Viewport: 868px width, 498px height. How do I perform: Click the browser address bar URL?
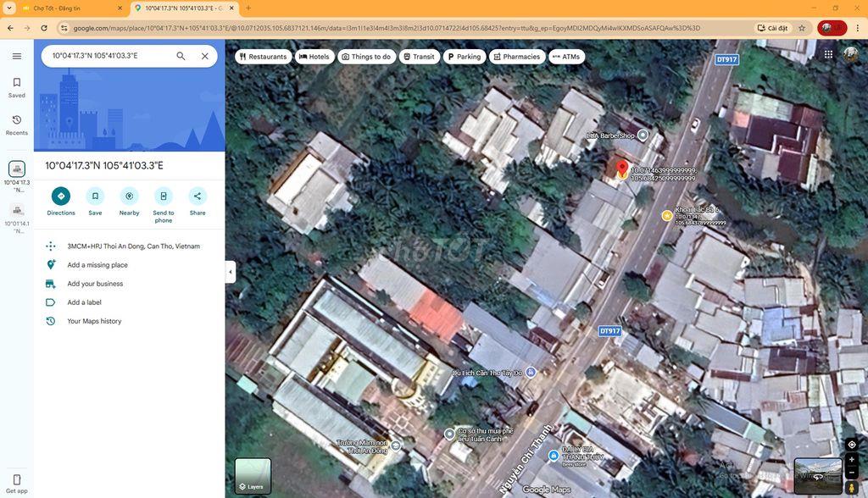tap(387, 28)
